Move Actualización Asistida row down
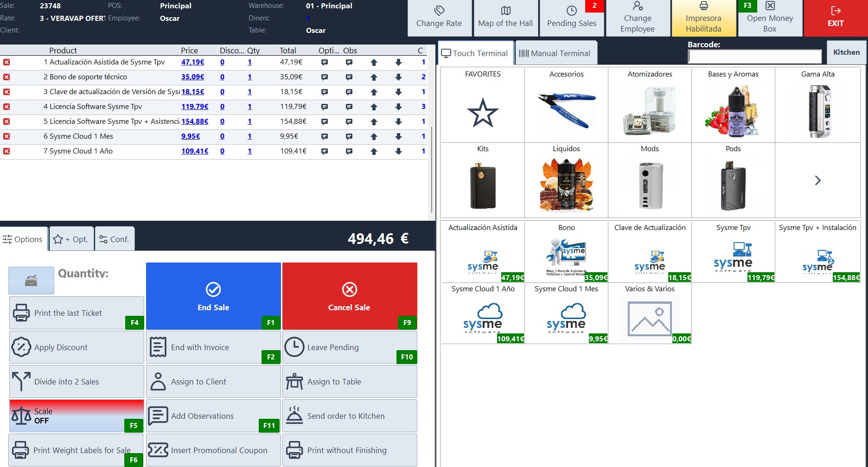This screenshot has width=868, height=467. 398,62
